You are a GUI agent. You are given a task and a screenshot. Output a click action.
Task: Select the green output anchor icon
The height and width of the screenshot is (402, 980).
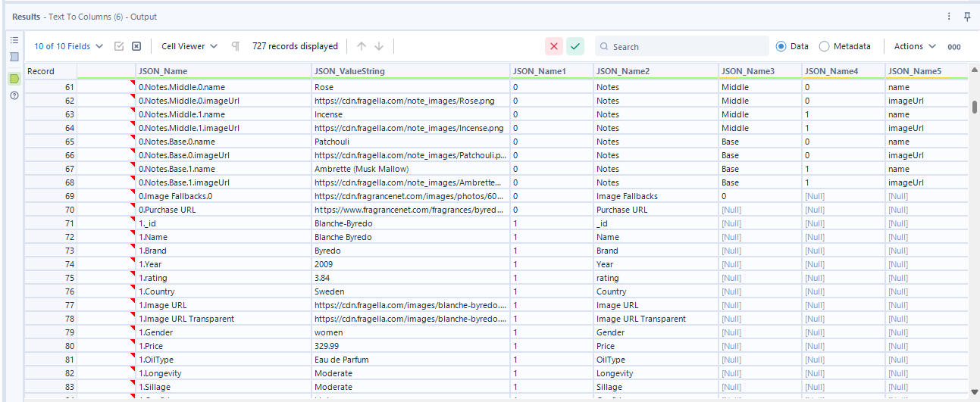point(14,78)
